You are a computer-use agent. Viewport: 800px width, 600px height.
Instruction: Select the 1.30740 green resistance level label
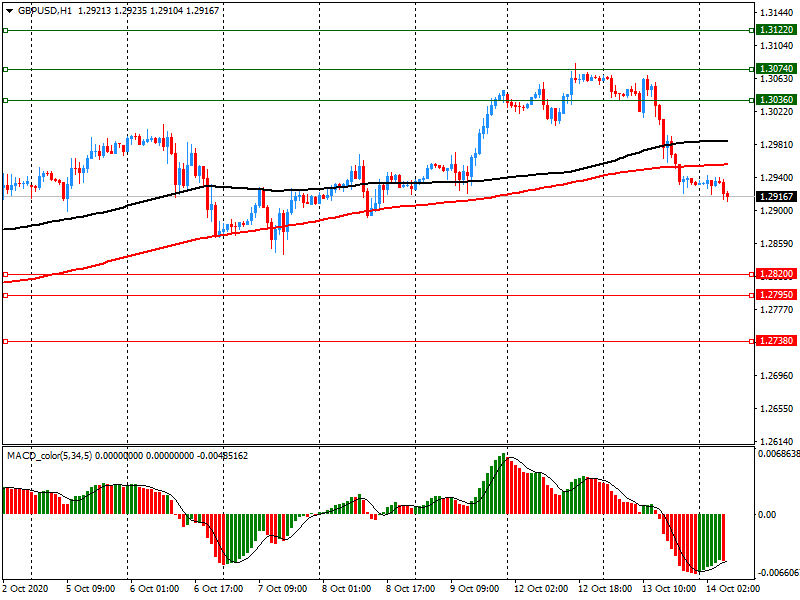[x=776, y=69]
